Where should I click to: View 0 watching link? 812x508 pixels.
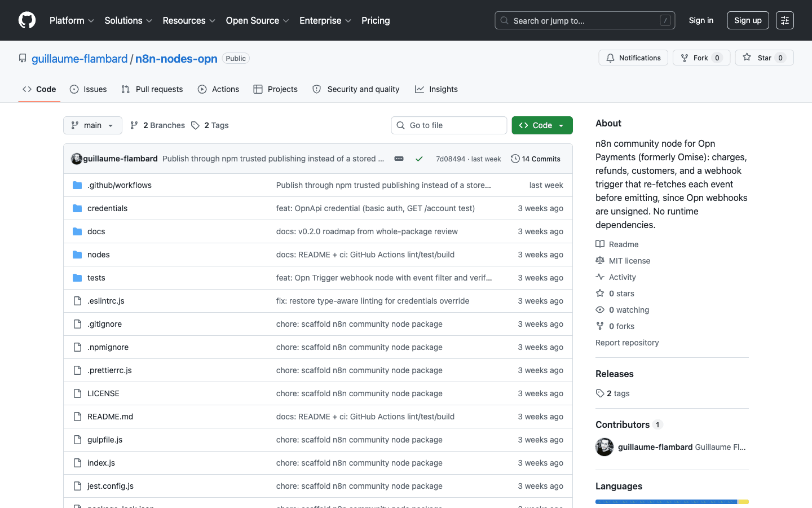pyautogui.click(x=623, y=310)
